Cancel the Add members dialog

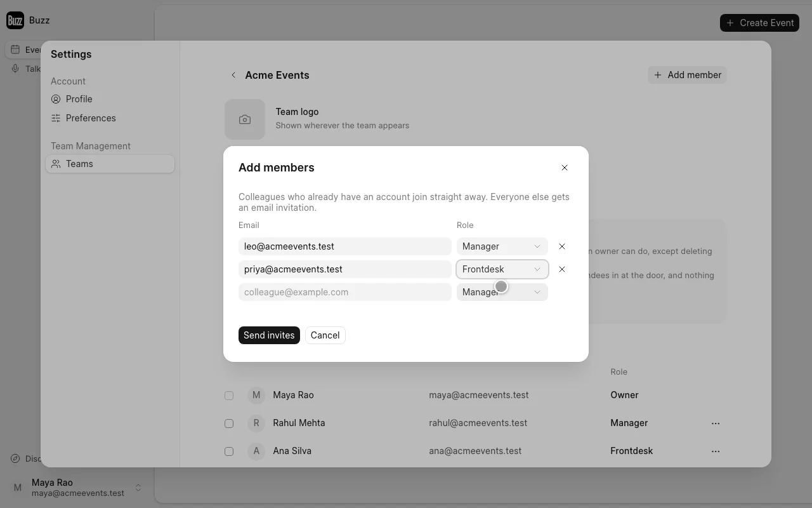click(x=325, y=335)
